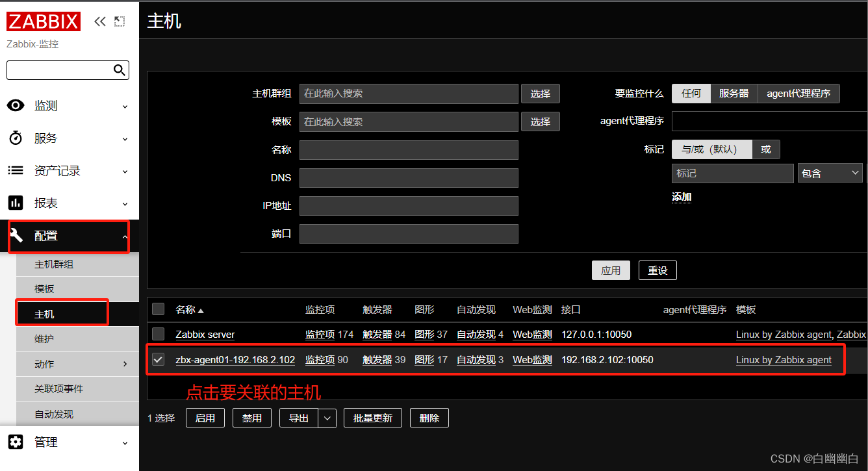This screenshot has width=868, height=471.
Task: Focus the 标记 tag name field
Action: coord(733,173)
